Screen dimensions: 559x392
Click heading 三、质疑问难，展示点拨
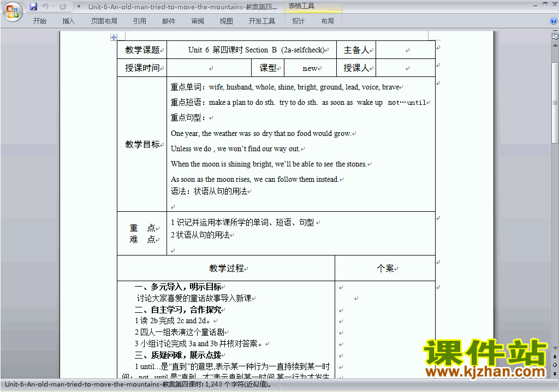tap(177, 355)
